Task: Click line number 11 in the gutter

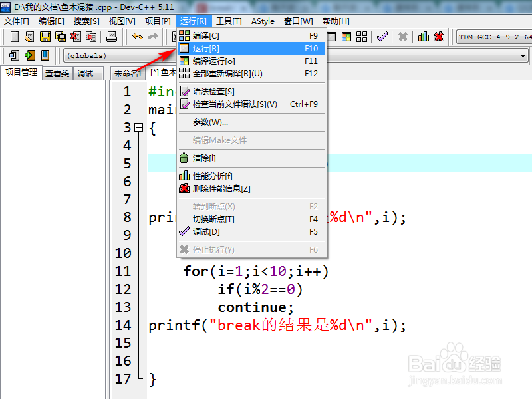Action: coord(123,271)
